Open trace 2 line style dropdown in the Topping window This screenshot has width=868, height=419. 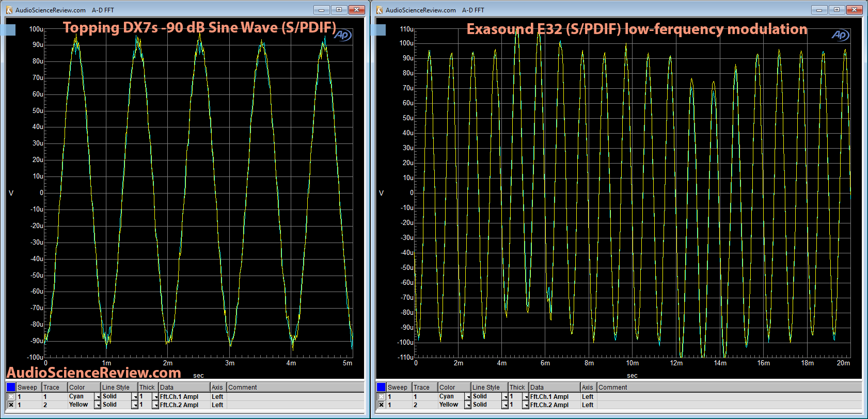(x=135, y=405)
